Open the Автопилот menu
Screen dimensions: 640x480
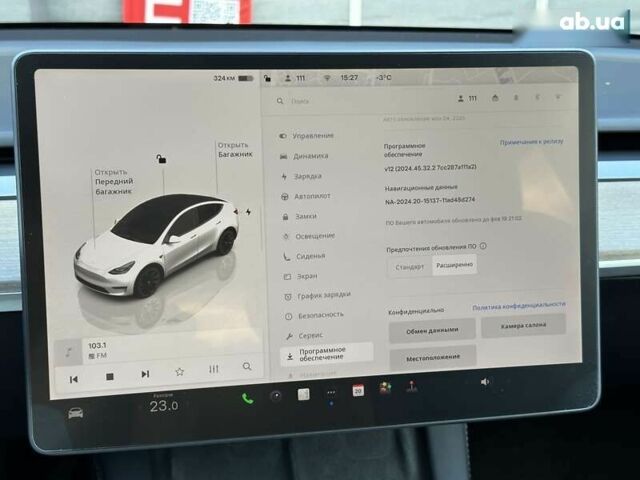tap(306, 196)
